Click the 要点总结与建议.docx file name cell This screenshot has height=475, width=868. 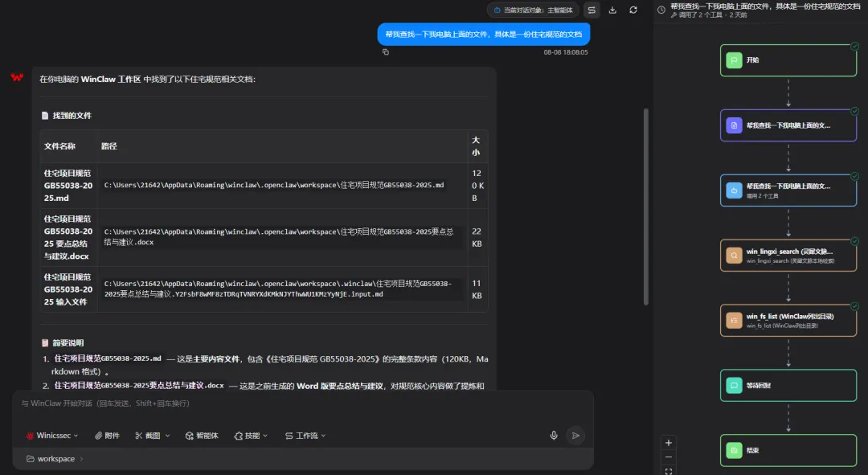click(x=68, y=238)
